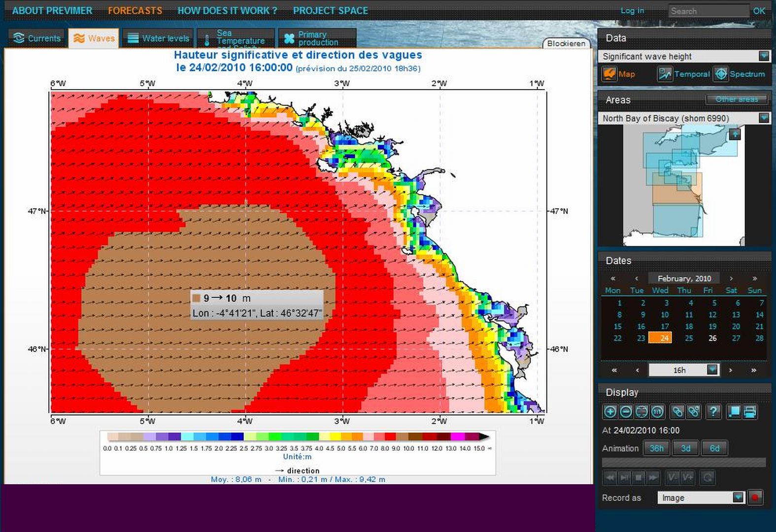
Task: Click the Other areas button
Action: pyautogui.click(x=737, y=100)
